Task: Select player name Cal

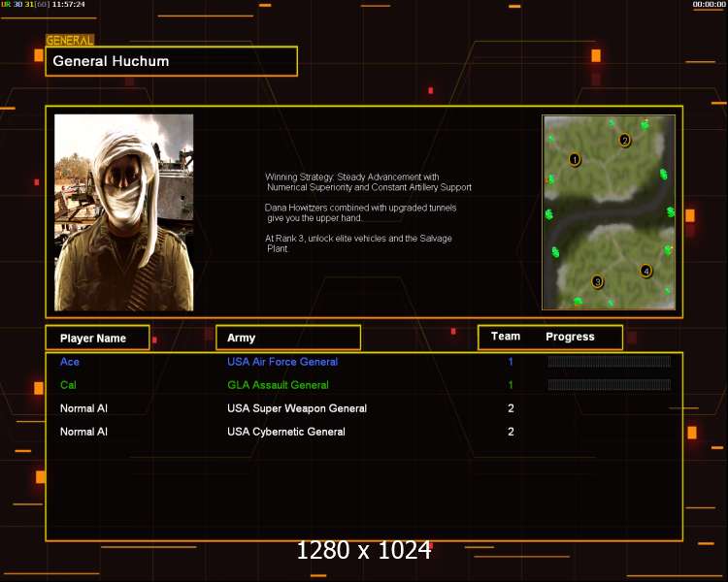Action: point(68,385)
